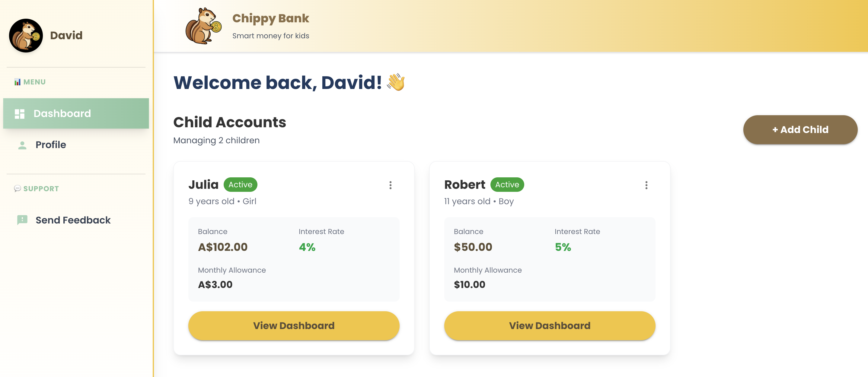Viewport: 868px width, 377px height.
Task: Click the Menu bar-chart icon
Action: point(18,81)
